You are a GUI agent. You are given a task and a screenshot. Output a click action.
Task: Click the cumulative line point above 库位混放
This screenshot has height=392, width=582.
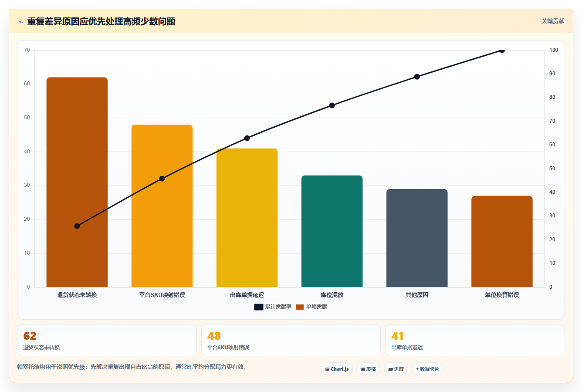332,105
